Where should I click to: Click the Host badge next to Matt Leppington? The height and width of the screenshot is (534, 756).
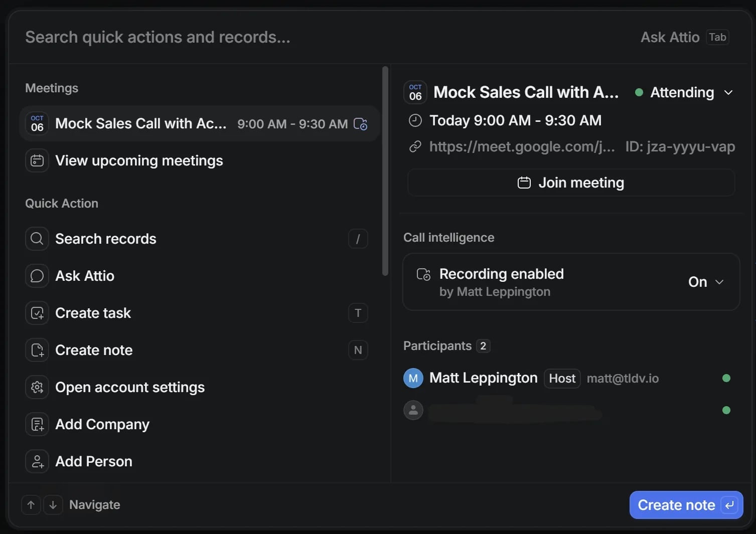point(562,378)
